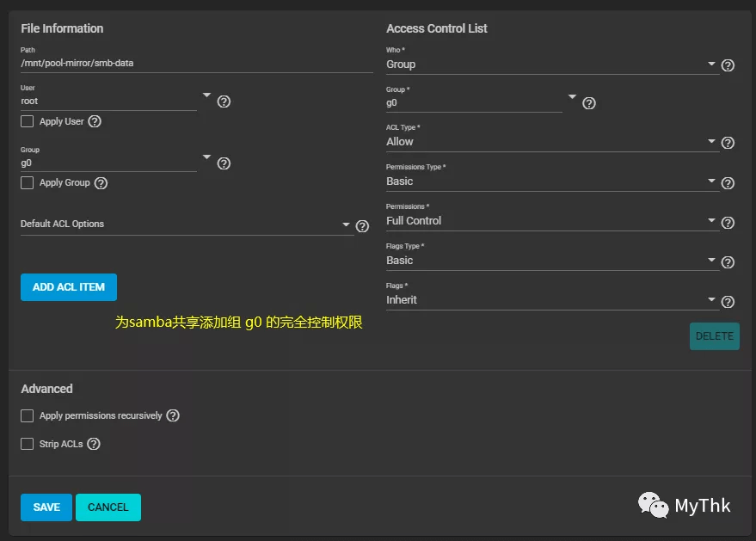
Task: Save the ACL settings
Action: point(46,507)
